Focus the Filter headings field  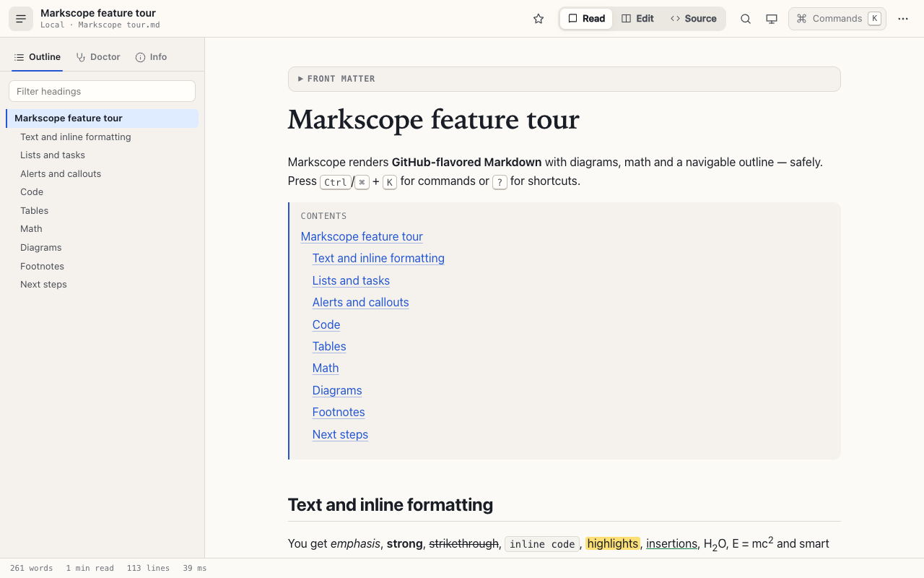tap(102, 91)
